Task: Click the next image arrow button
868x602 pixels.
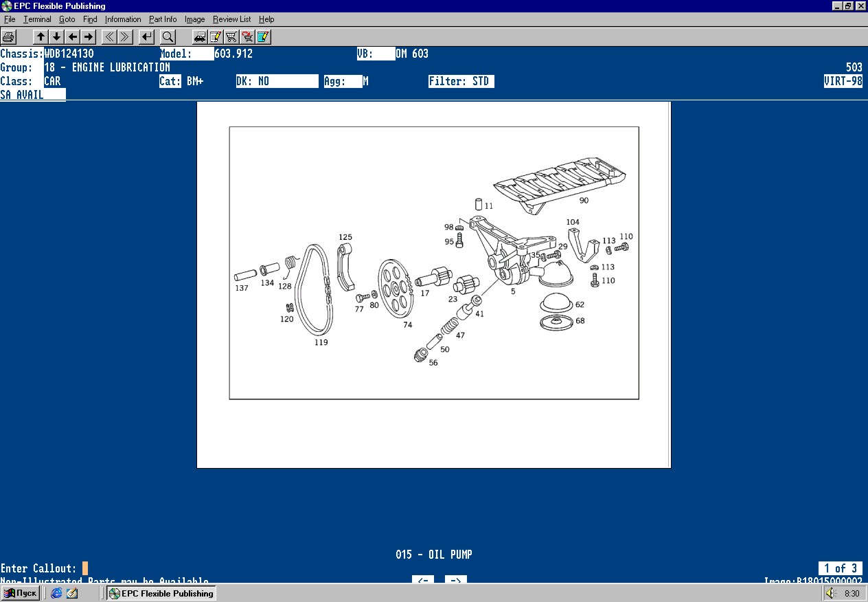Action: pos(456,581)
